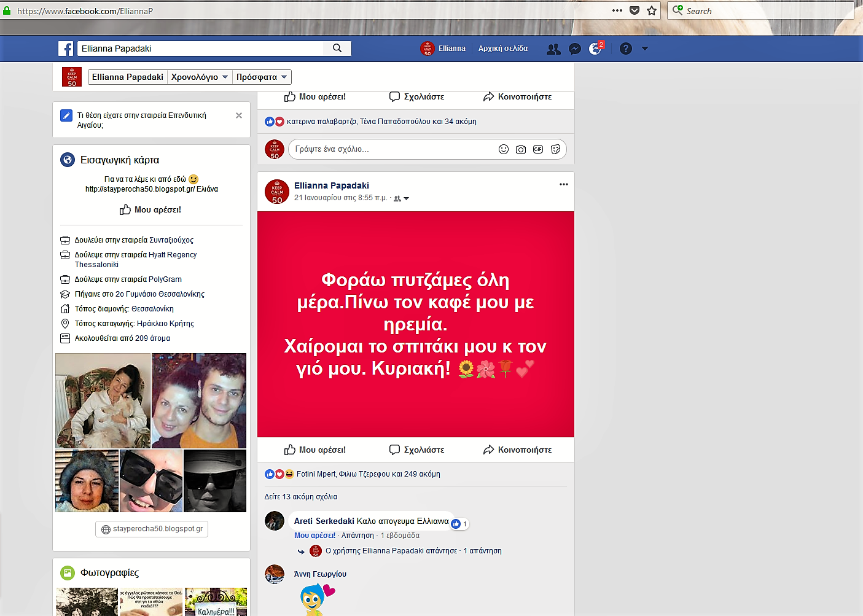Bookmark page with star icon
Viewport: 863px width, 616px height.
pyautogui.click(x=652, y=10)
